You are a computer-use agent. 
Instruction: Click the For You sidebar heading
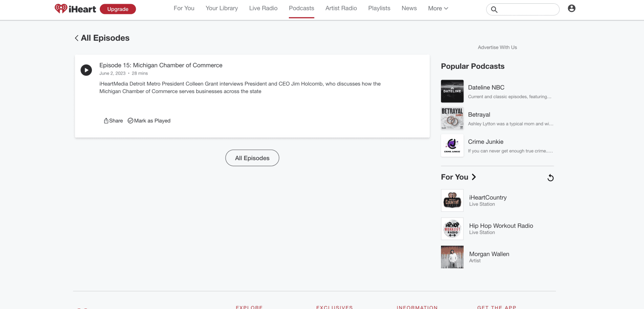point(454,177)
